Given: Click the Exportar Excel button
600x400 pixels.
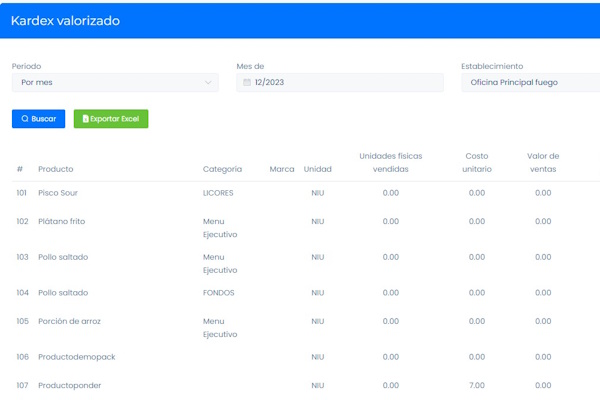Looking at the screenshot, I should tap(111, 119).
